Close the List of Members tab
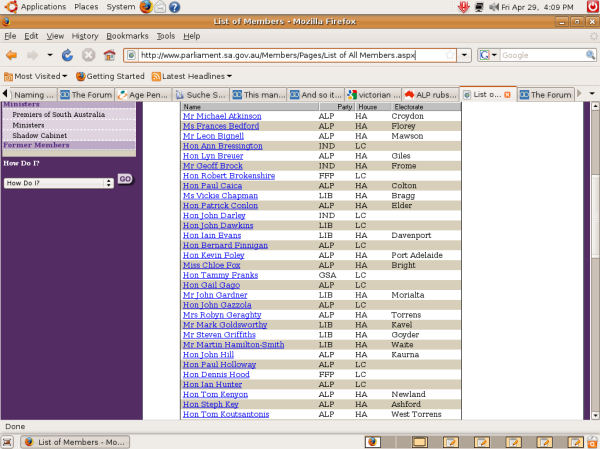This screenshot has height=449, width=600. click(x=507, y=95)
